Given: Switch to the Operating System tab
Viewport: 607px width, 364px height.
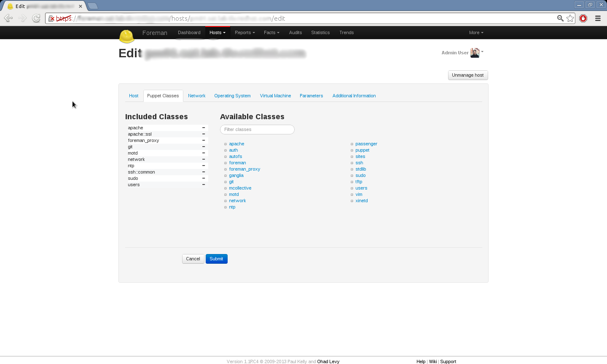Looking at the screenshot, I should coord(232,96).
